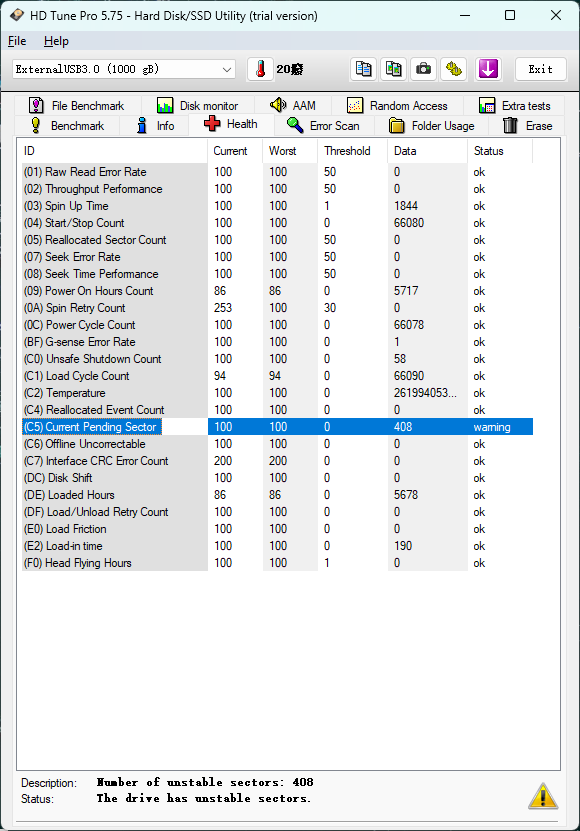
Task: Open the Help menu
Action: (56, 41)
